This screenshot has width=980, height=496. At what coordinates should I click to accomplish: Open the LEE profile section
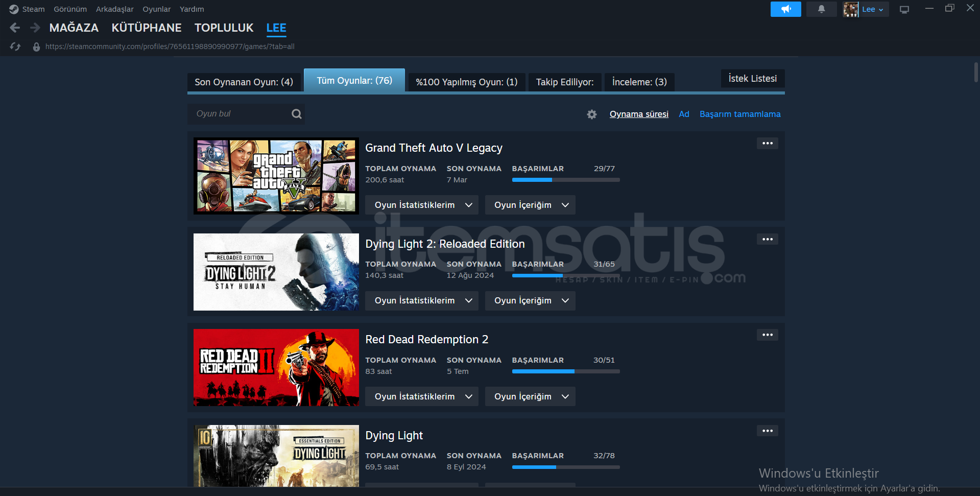tap(276, 28)
